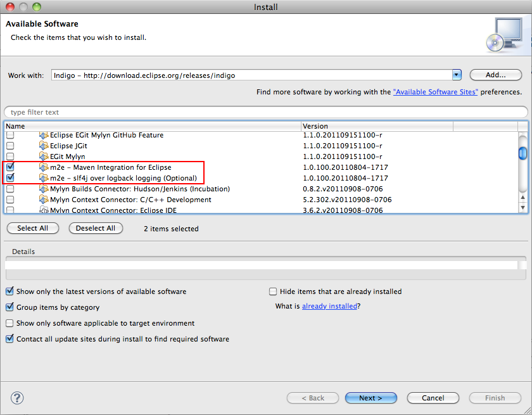Click the Mylyn Builds Connector Hudson icon
This screenshot has height=415, width=532.
click(x=44, y=189)
